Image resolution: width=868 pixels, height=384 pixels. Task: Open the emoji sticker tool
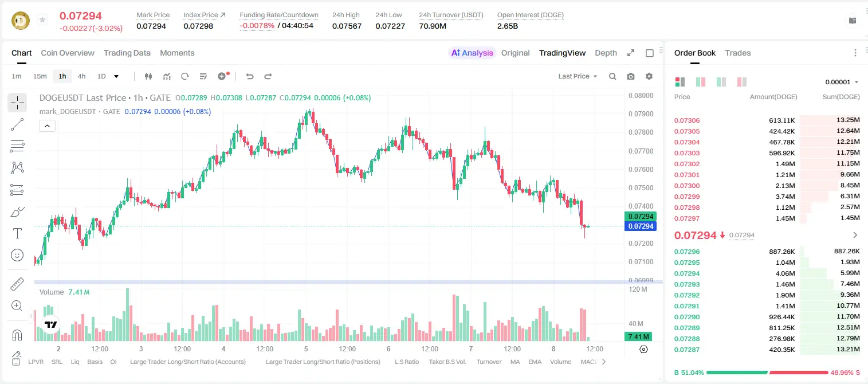[17, 255]
